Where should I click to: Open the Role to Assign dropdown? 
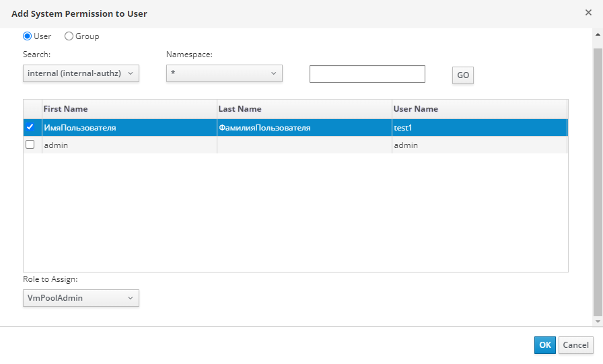click(x=81, y=298)
